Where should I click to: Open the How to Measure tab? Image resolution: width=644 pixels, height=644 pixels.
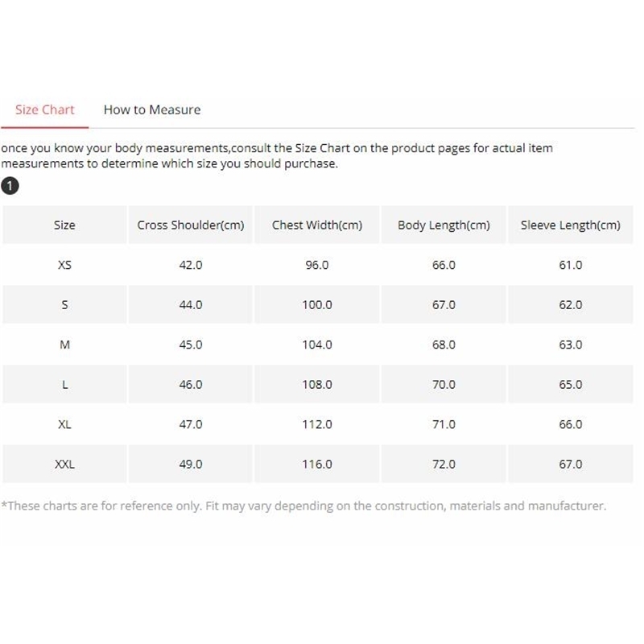tap(151, 109)
